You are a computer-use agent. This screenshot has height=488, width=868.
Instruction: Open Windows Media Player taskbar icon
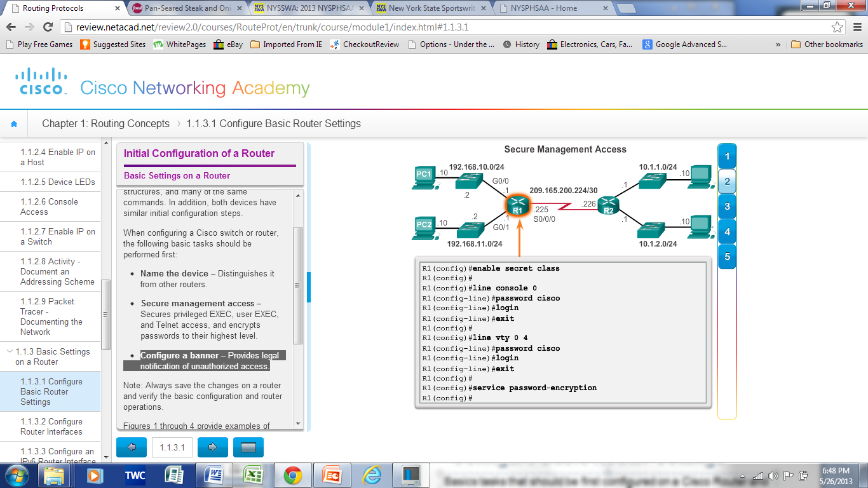tap(94, 475)
